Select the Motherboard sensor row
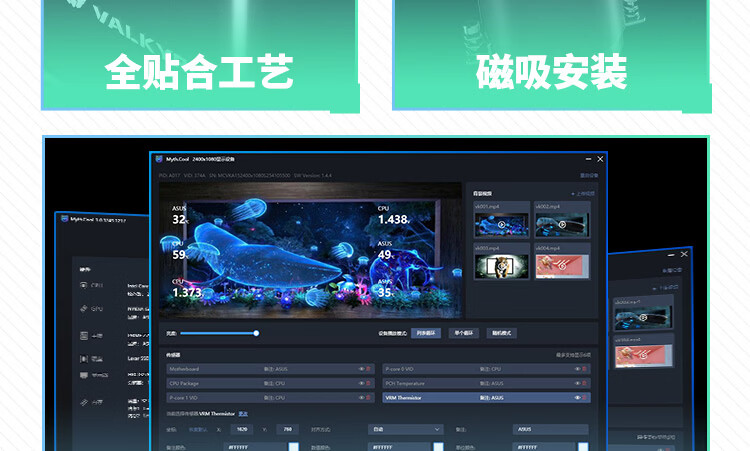Image resolution: width=750 pixels, height=451 pixels. (270, 369)
